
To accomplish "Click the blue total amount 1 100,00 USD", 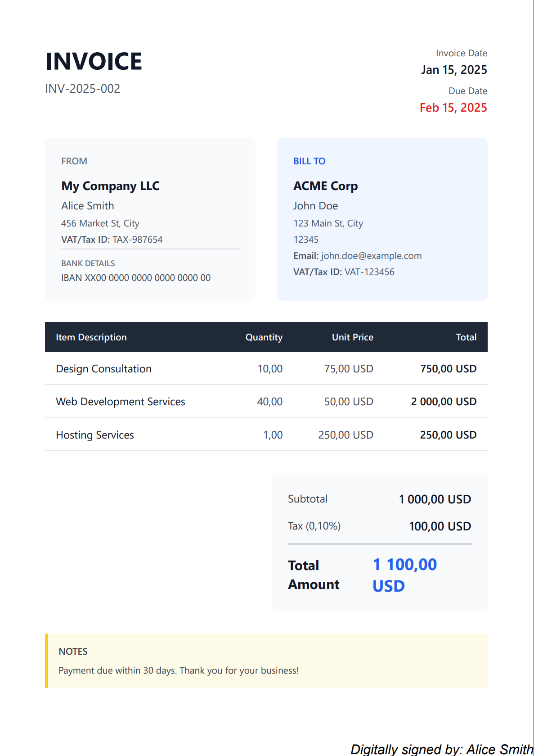I will point(404,575).
